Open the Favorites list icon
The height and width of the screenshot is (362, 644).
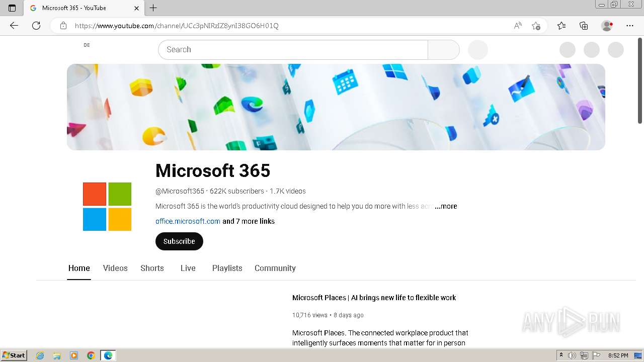pyautogui.click(x=561, y=26)
